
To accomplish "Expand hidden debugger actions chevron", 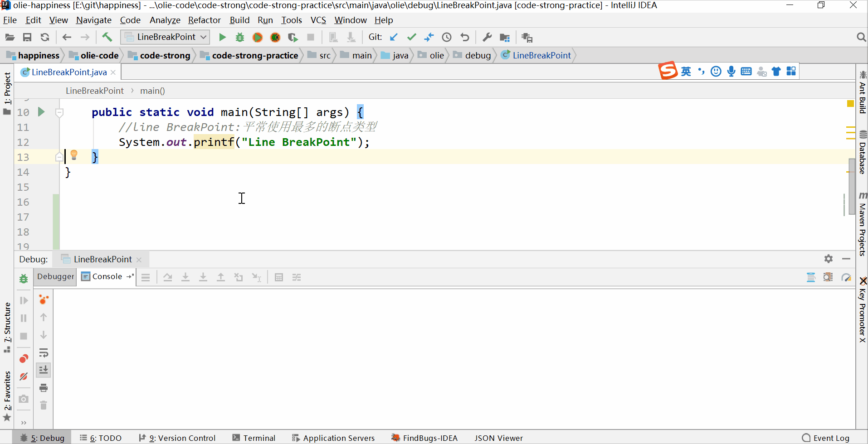I will pyautogui.click(x=24, y=422).
